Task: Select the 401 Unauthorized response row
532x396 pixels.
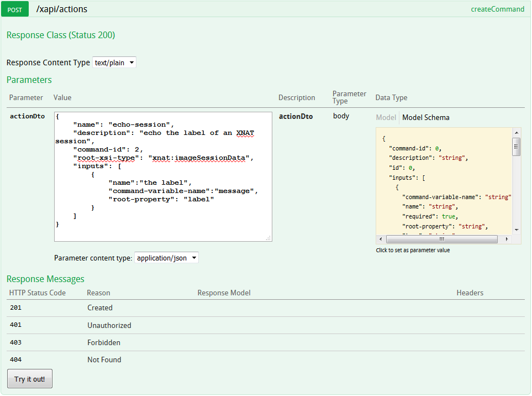Action: coord(109,325)
